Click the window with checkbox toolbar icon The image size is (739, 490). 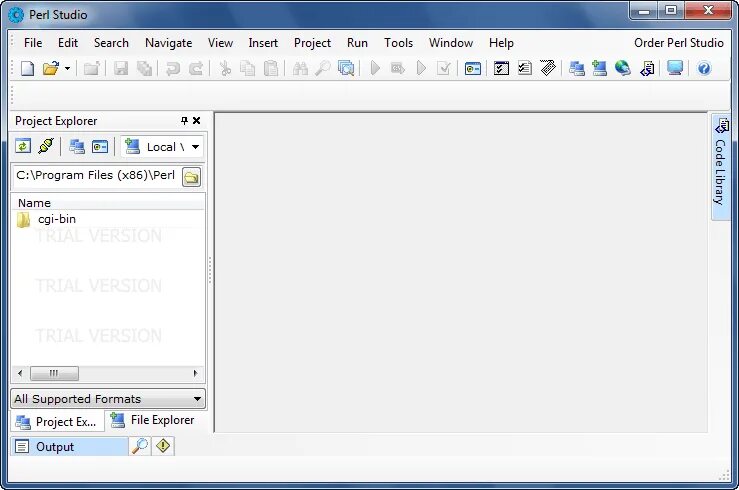tap(501, 68)
